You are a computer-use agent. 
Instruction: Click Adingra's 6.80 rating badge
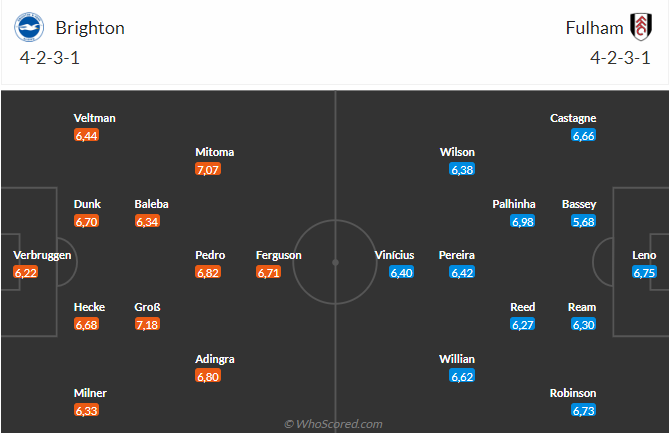tap(208, 377)
